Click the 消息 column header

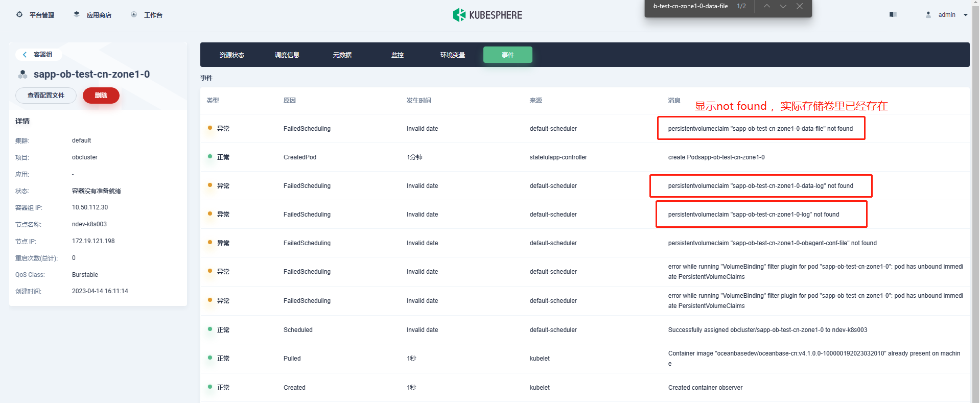pyautogui.click(x=674, y=101)
